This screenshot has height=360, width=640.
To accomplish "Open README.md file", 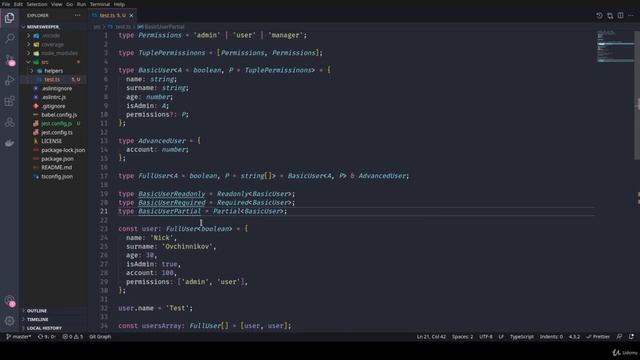I will click(x=56, y=168).
